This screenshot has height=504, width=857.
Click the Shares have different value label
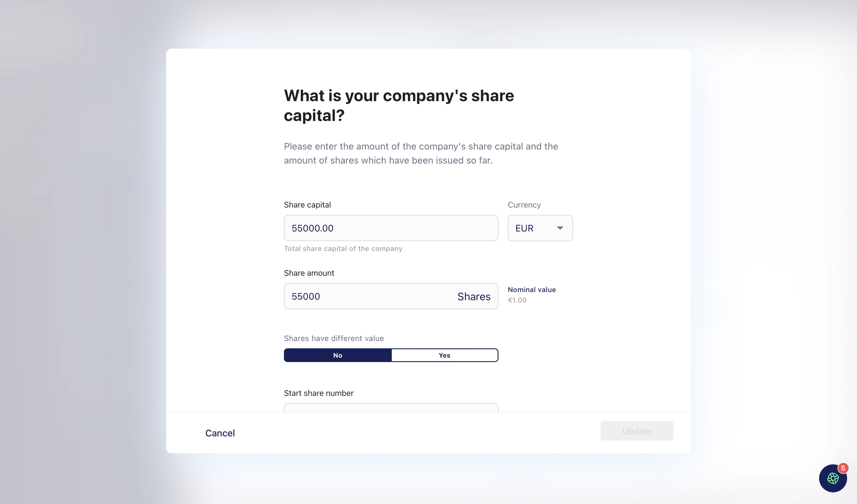[x=333, y=338]
